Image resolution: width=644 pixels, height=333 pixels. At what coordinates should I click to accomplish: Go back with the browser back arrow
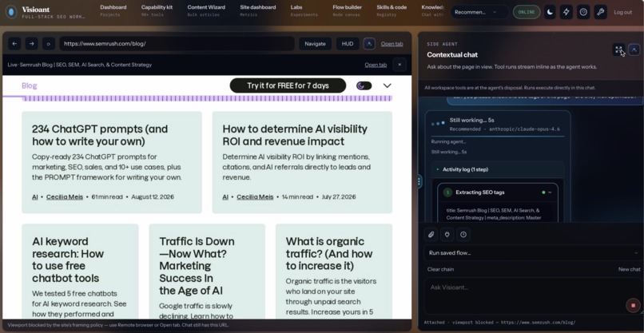(14, 44)
